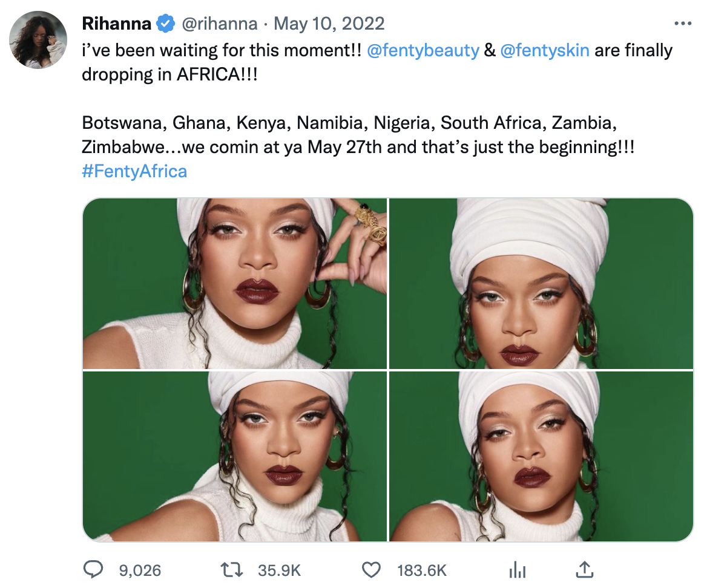Reply to the tweet via speech bubble icon
Viewport: 707px width, 588px height.
click(93, 570)
